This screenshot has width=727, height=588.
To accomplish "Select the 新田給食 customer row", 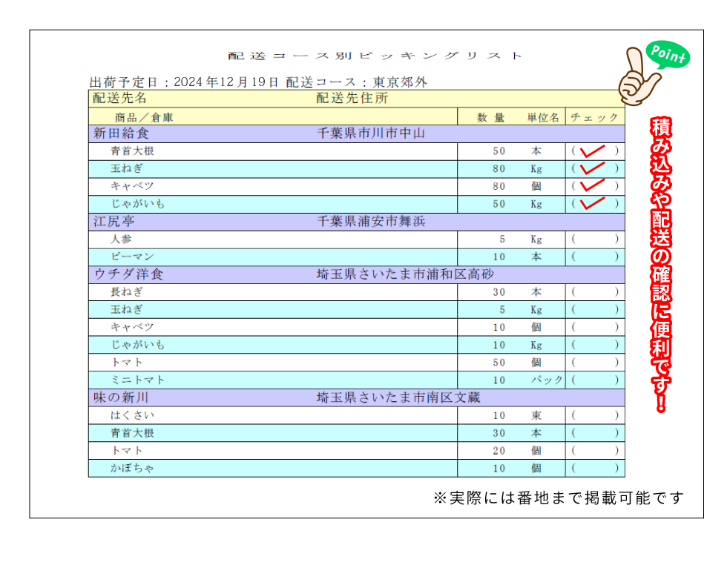I will [357, 134].
